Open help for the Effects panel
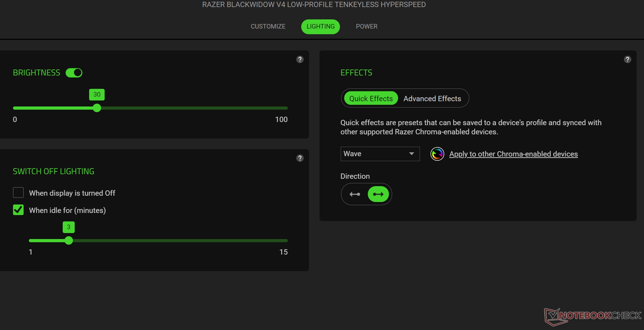This screenshot has height=330, width=644. point(627,60)
